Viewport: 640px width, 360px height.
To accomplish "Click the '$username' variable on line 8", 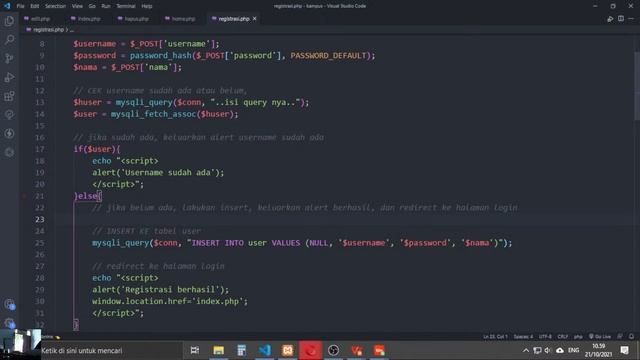I will [95, 44].
